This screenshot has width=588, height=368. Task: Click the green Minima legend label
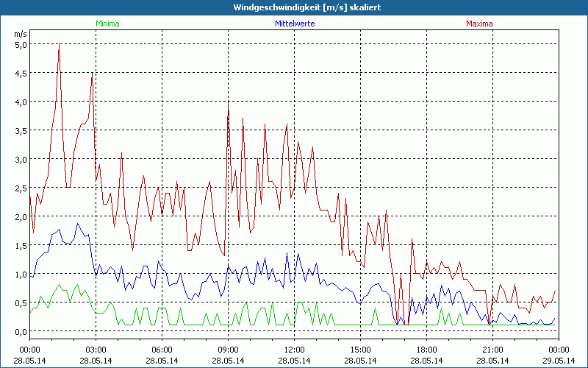(107, 24)
